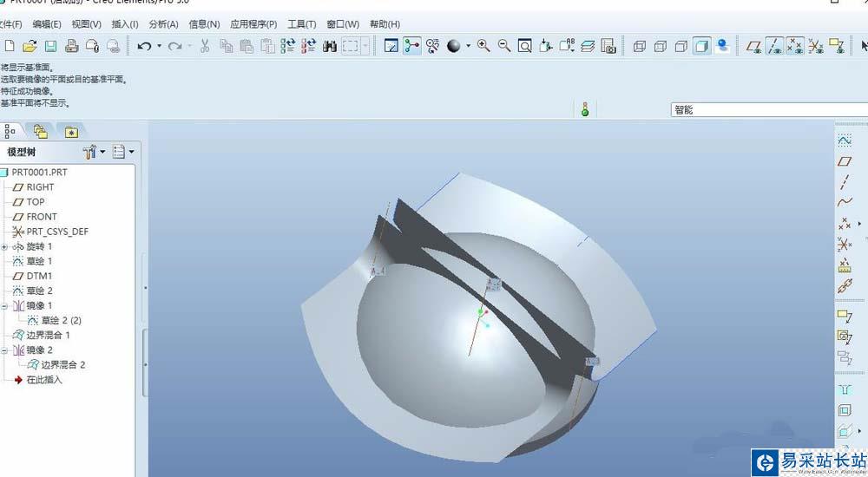
Task: Open the 窗口(W) menu
Action: (343, 24)
